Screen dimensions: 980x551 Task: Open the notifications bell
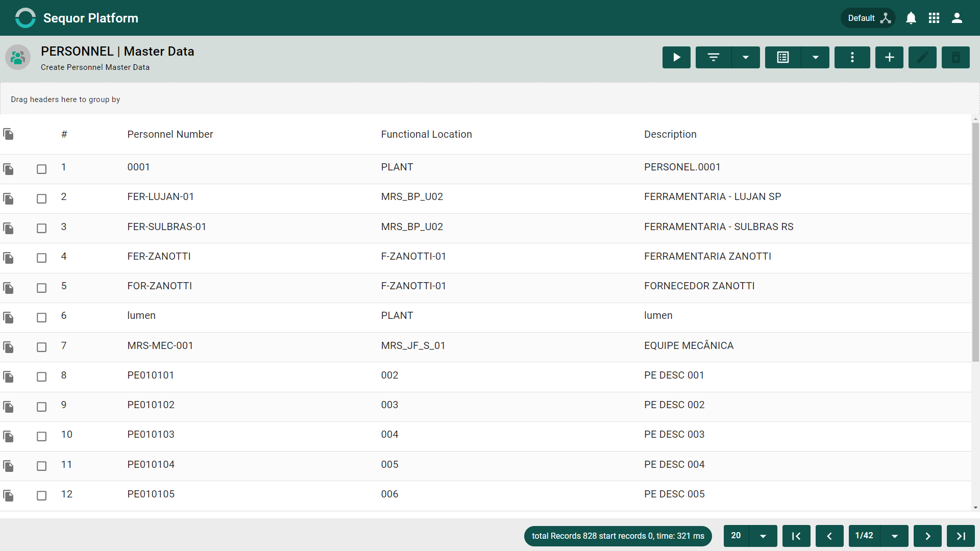pos(911,18)
